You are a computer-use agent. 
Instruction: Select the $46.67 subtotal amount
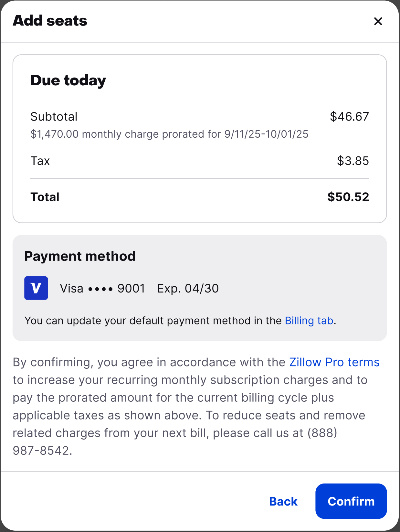point(349,117)
